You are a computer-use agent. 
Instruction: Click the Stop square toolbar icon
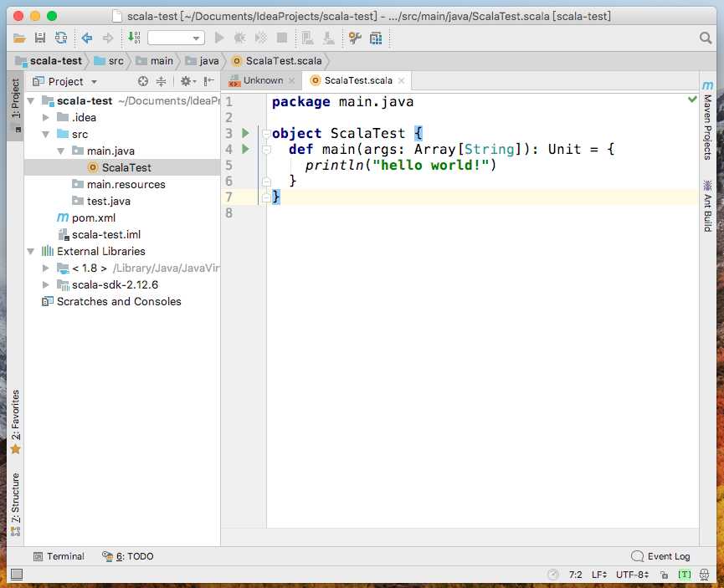pyautogui.click(x=282, y=38)
